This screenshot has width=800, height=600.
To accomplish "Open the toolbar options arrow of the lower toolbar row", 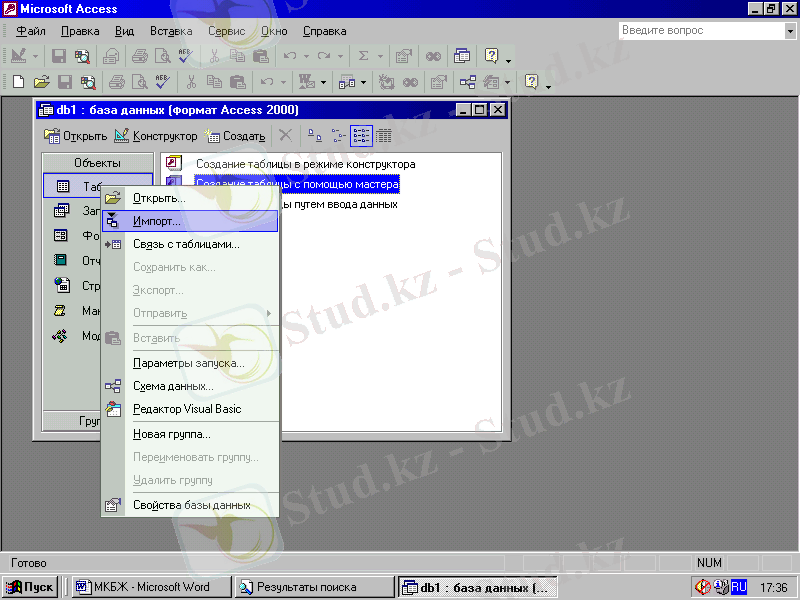I will 548,85.
